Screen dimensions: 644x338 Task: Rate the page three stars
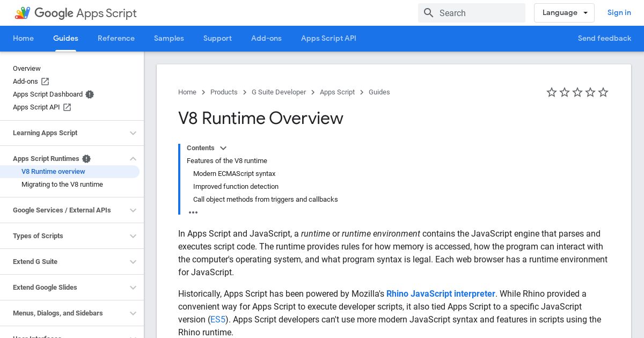point(577,92)
